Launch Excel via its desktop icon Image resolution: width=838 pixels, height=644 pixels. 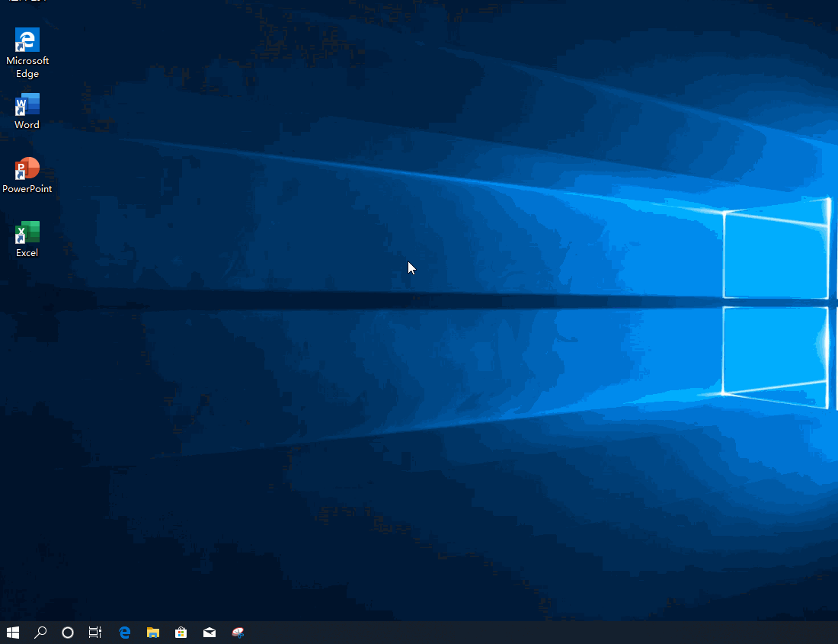pyautogui.click(x=27, y=232)
